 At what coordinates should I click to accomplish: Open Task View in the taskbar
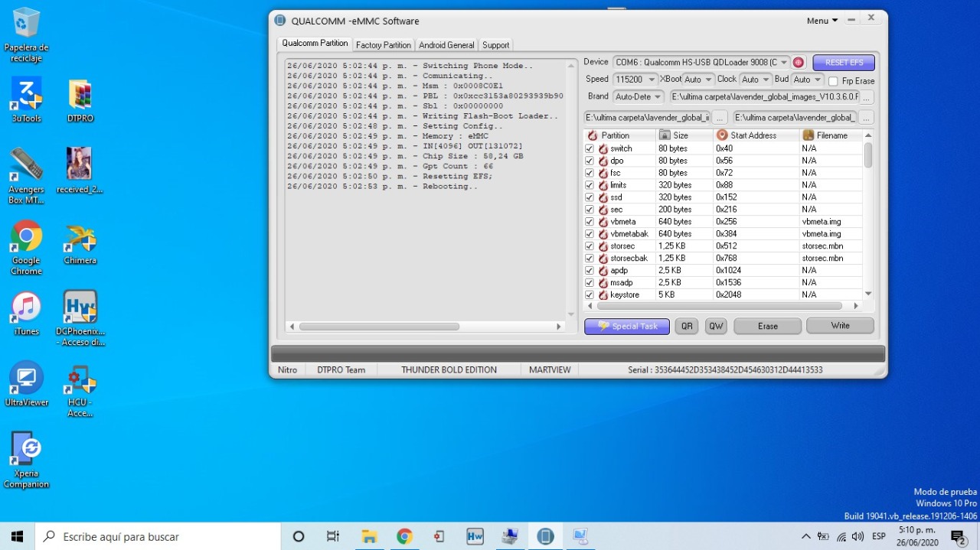[x=333, y=536]
